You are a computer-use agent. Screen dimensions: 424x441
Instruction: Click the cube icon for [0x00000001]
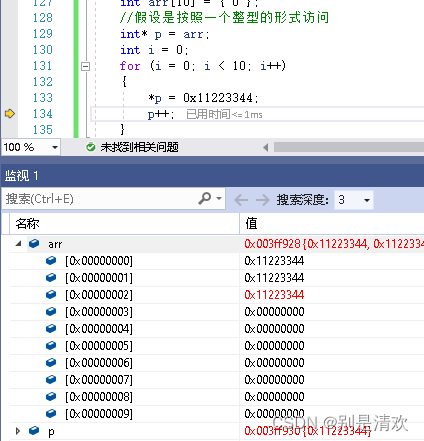pos(51,277)
